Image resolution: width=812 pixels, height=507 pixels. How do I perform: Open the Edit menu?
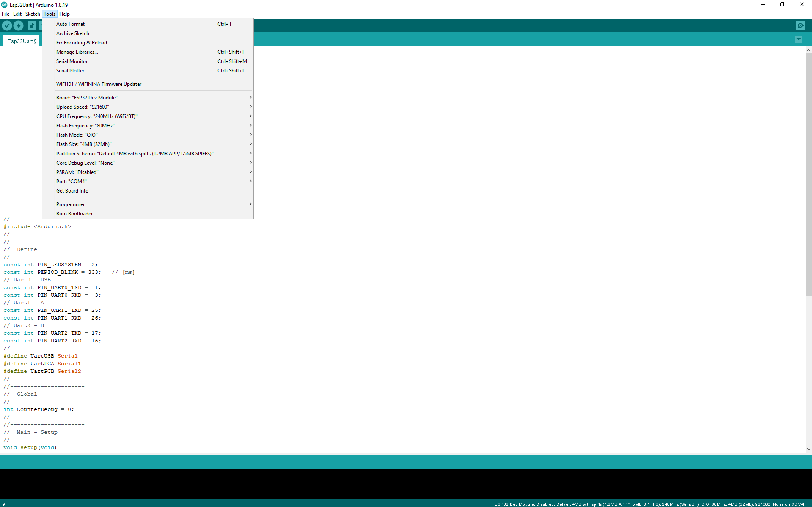click(17, 14)
